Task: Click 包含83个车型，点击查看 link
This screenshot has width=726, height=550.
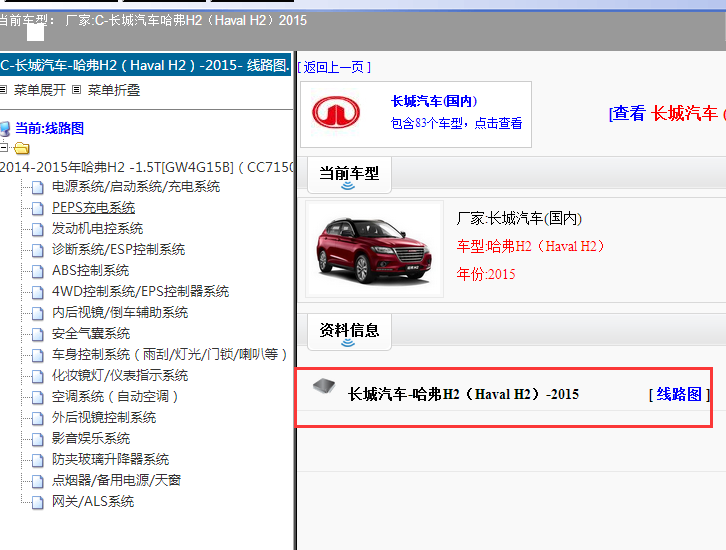Action: pyautogui.click(x=456, y=123)
